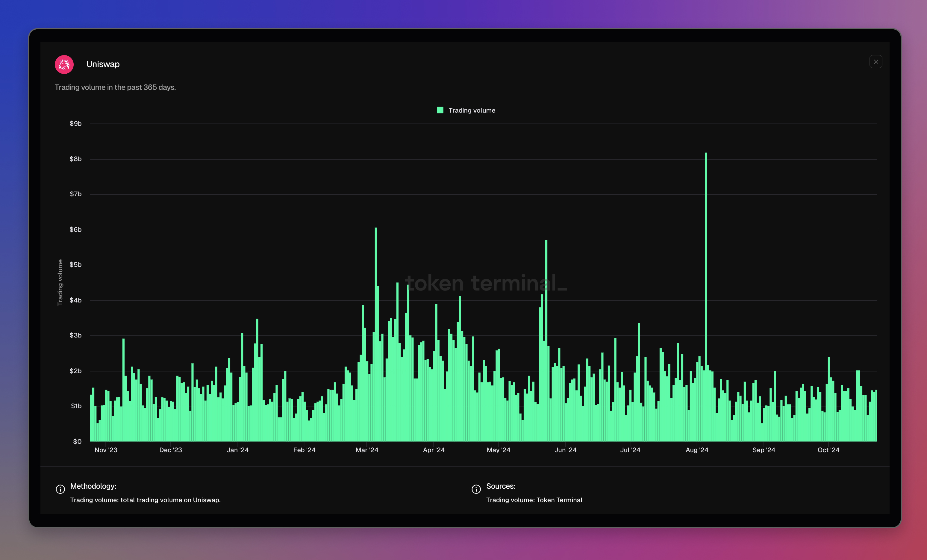Click the Feb '24 x-axis label
The width and height of the screenshot is (927, 560).
tap(305, 450)
